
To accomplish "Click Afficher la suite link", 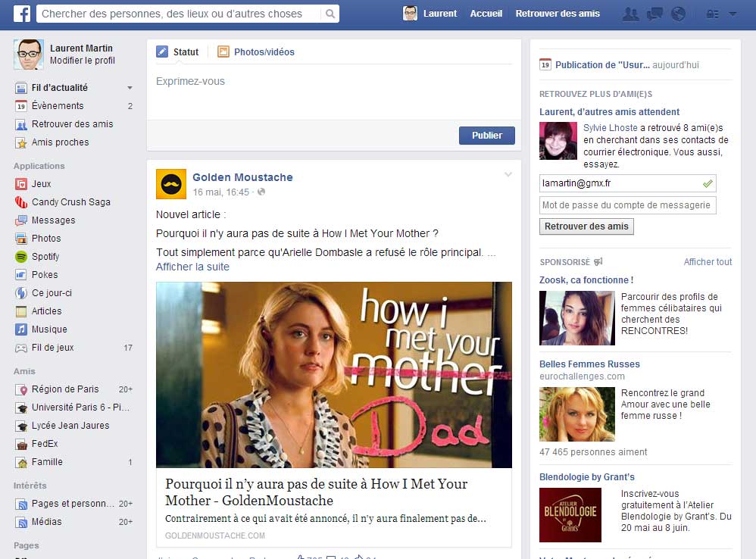I will point(192,267).
